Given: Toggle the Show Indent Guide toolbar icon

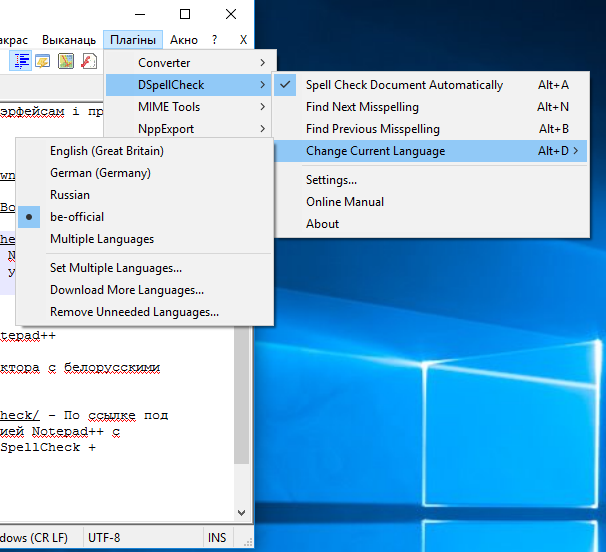Looking at the screenshot, I should point(22,61).
